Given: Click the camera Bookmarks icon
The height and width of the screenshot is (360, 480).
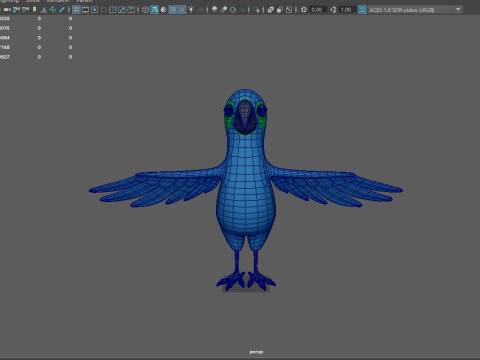Looking at the screenshot, I should (x=34, y=10).
